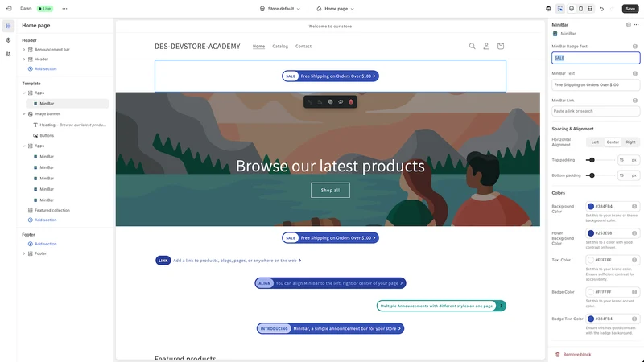
Task: Click dynamic source icon beside MiniBar title
Action: [x=629, y=25]
